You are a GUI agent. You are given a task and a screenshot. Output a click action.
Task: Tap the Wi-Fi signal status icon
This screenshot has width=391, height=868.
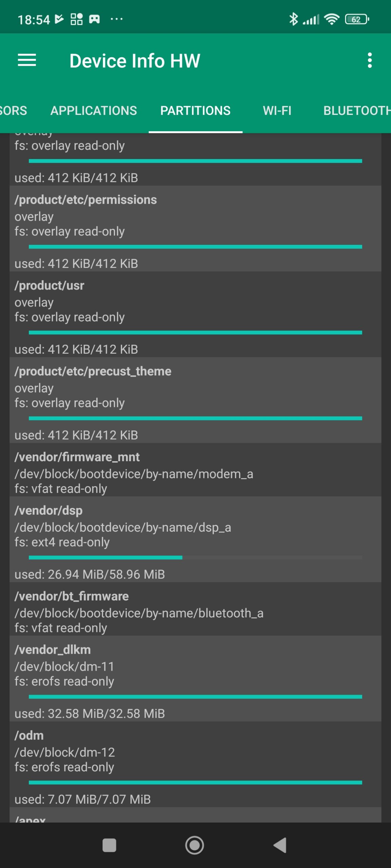pyautogui.click(x=332, y=19)
